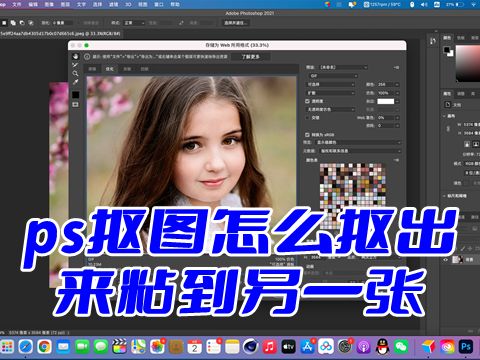This screenshot has height=360, width=480.
Task: Open Google Chrome from the Dock
Action: [x=44, y=347]
